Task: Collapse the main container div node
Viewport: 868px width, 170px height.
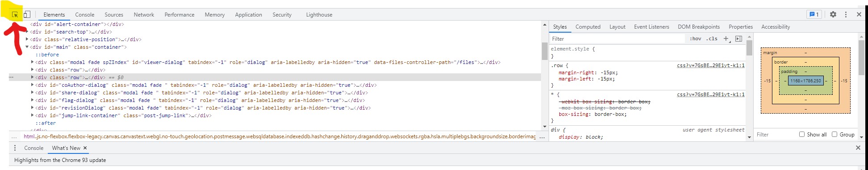Action: pos(27,47)
